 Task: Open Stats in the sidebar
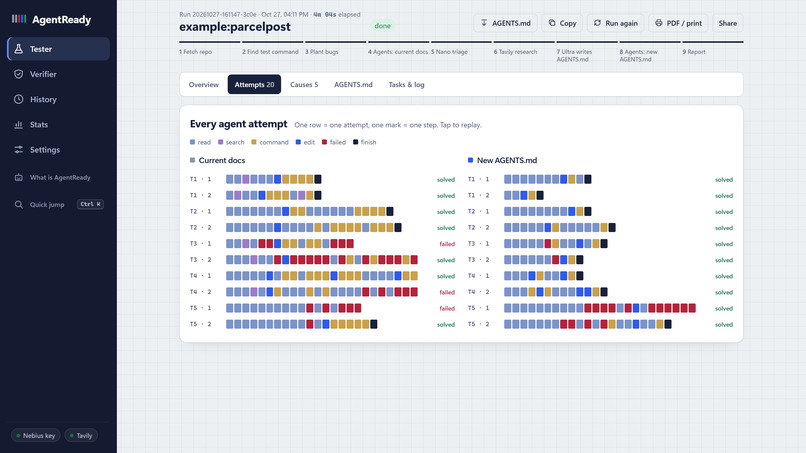[59, 124]
